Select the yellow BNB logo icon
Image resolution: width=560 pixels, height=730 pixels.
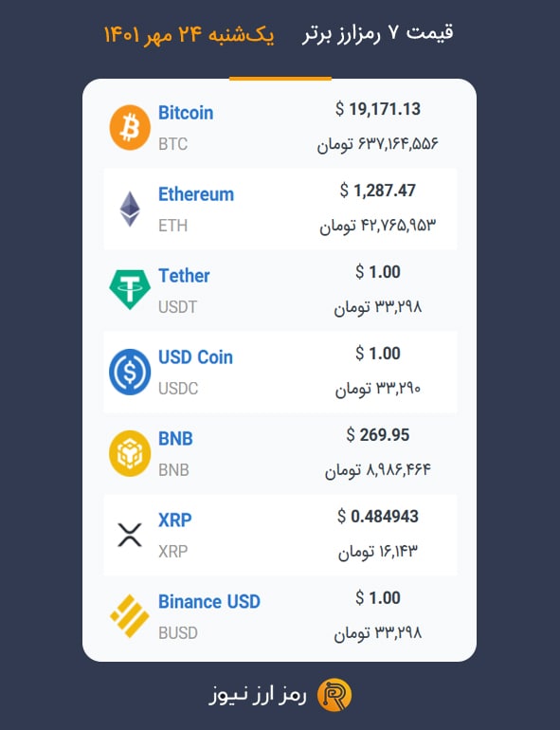click(130, 453)
